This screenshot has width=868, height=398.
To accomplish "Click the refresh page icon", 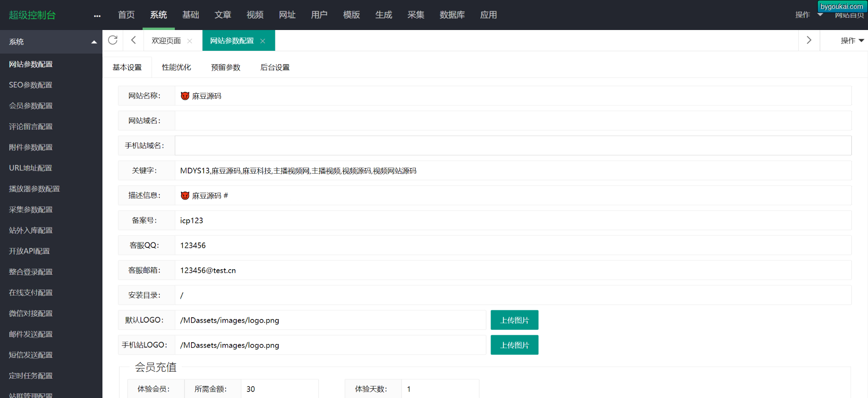I will [x=113, y=41].
